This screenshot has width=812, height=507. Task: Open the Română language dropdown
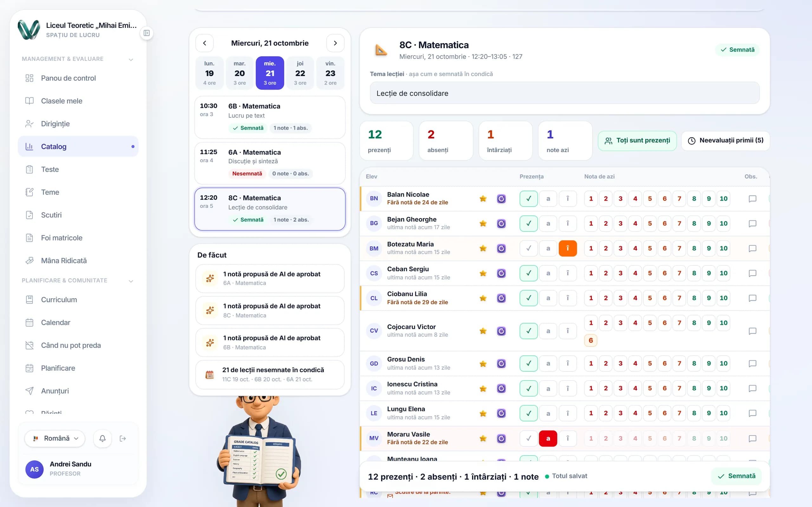(x=55, y=438)
